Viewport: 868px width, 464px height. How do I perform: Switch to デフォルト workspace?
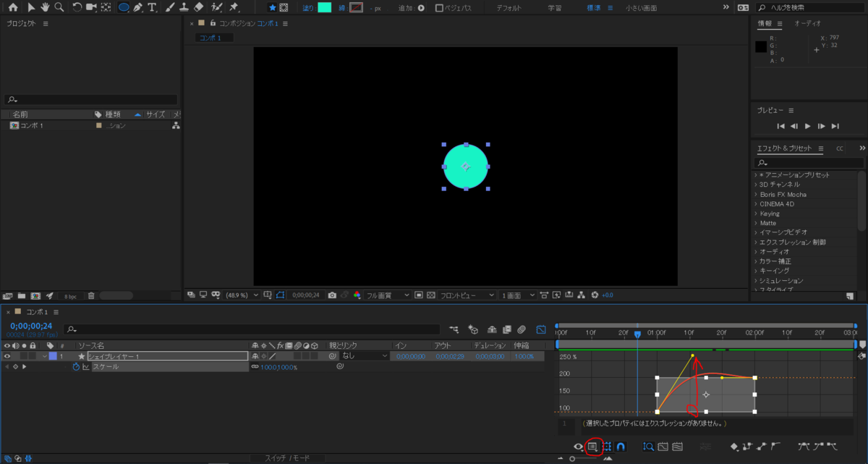511,8
